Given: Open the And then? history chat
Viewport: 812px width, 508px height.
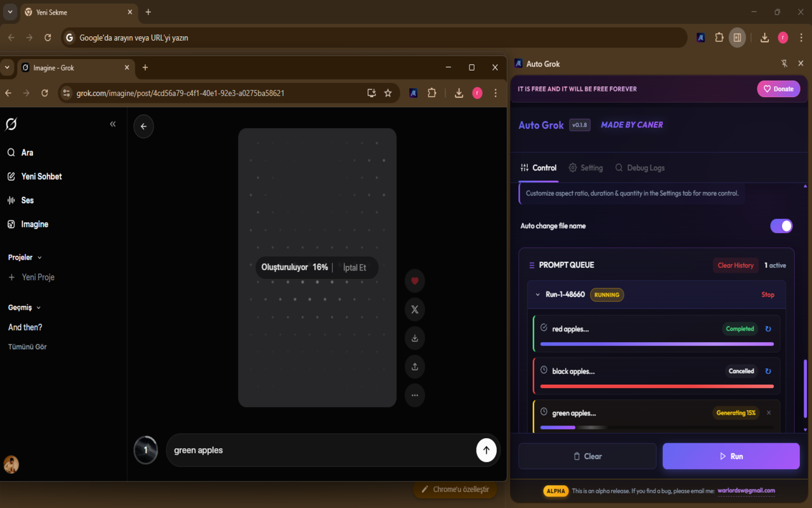Looking at the screenshot, I should (x=25, y=328).
